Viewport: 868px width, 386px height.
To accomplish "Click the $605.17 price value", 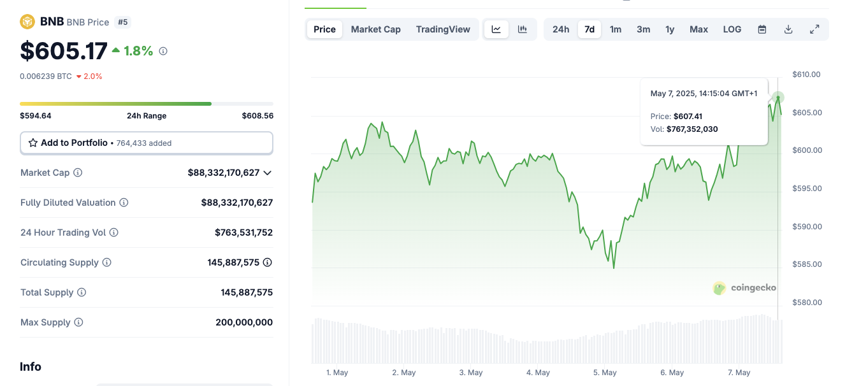I will coord(64,51).
